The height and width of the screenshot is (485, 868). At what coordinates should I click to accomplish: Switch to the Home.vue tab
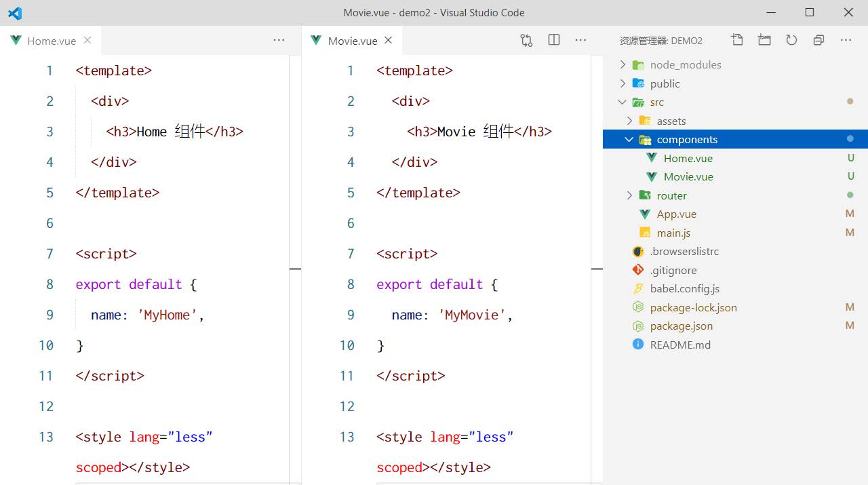[x=51, y=41]
